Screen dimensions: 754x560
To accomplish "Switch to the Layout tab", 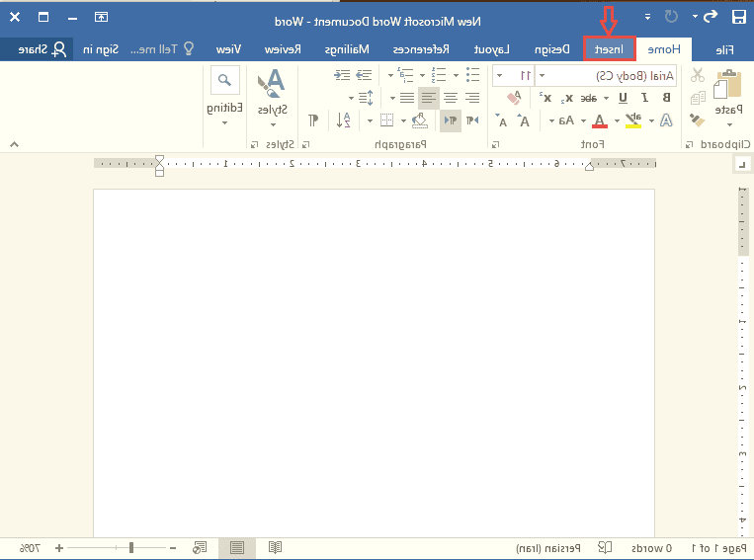I will pyautogui.click(x=491, y=49).
